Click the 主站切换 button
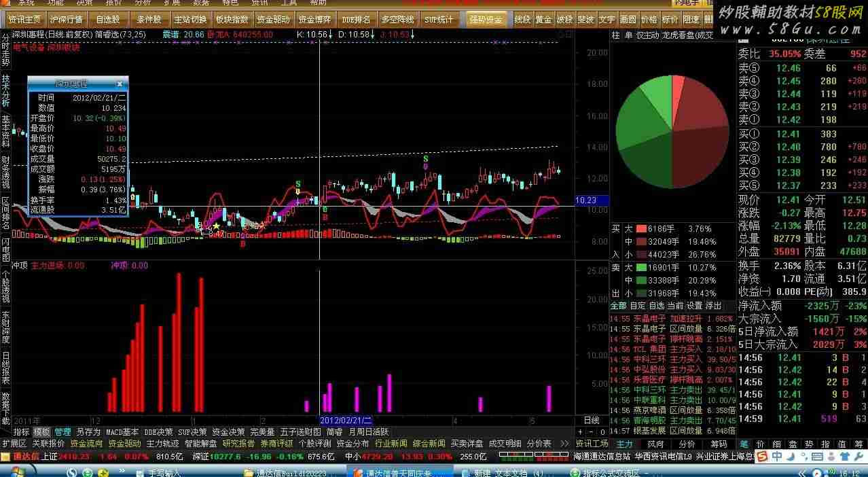This screenshot has height=477, width=868. tap(190, 20)
